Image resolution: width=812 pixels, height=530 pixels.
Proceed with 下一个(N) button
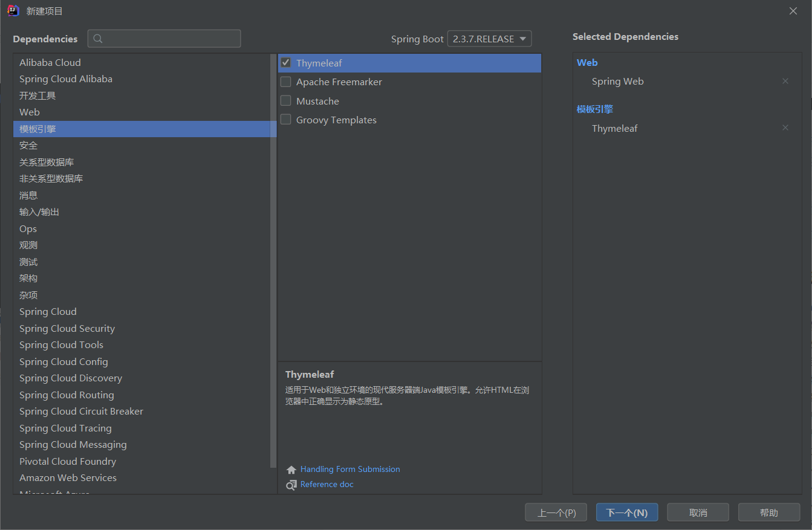tap(627, 512)
